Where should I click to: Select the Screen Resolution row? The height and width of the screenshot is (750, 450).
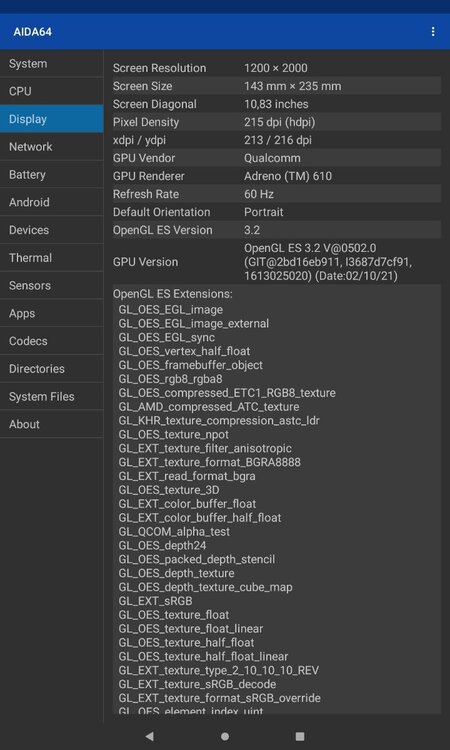point(276,68)
